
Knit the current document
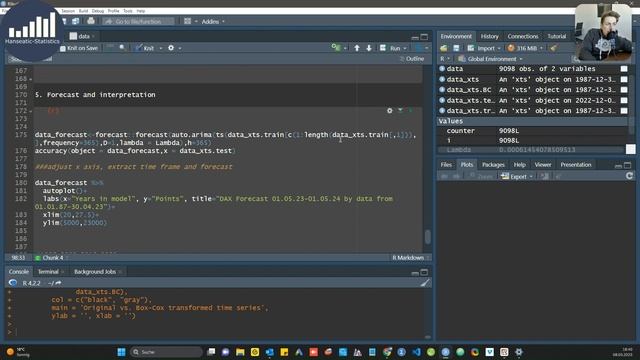[145, 48]
